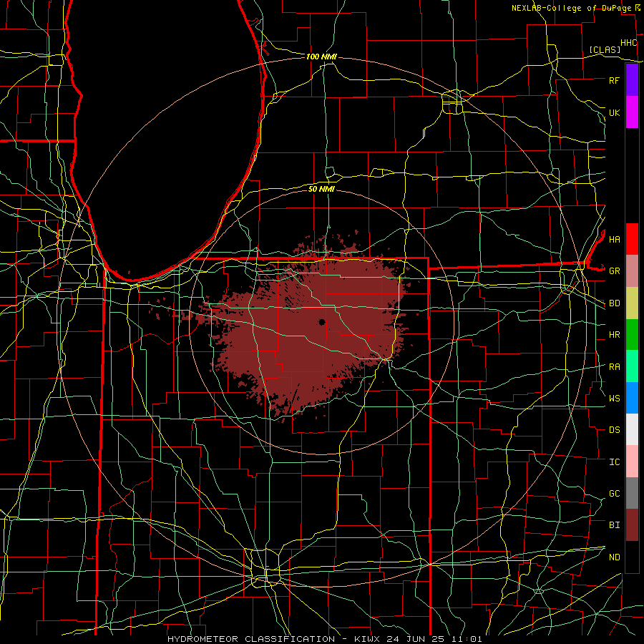The width and height of the screenshot is (644, 644).
Task: Click the ND black legend swatch
Action: coord(632,557)
